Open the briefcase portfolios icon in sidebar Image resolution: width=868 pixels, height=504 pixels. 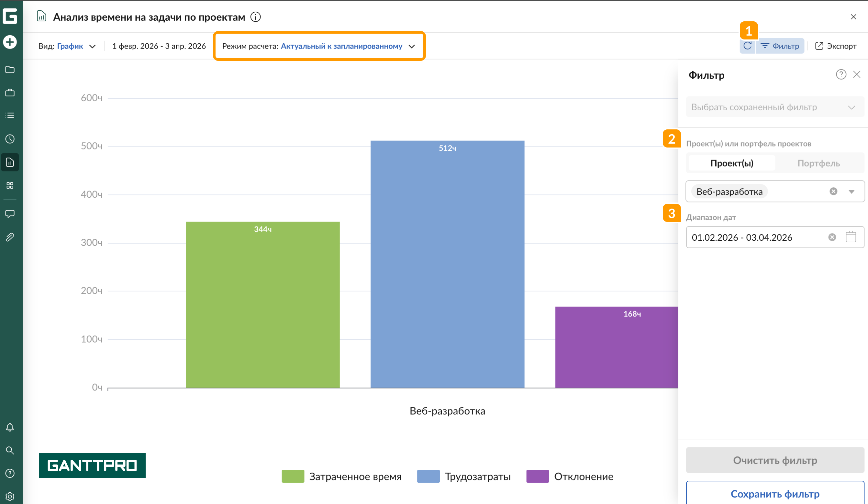coord(10,93)
